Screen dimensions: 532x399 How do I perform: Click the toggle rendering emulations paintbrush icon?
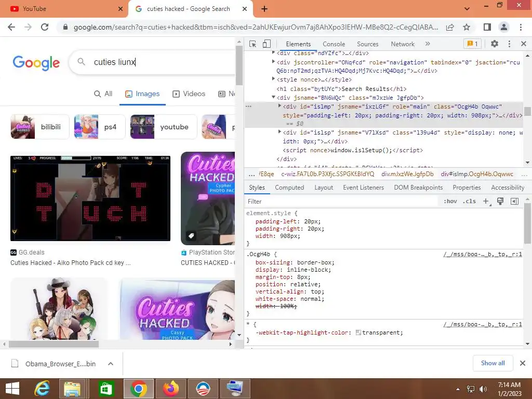pyautogui.click(x=500, y=201)
